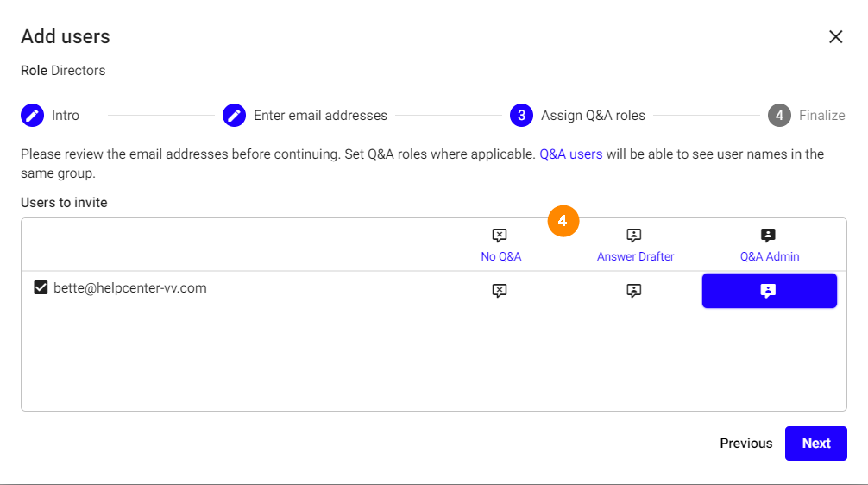Set bette to No Q&A role
Screen dimensions: 868x485
pyautogui.click(x=500, y=291)
